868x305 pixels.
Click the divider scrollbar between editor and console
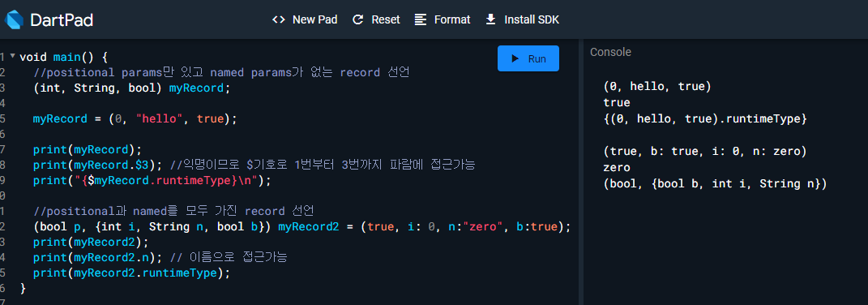[x=581, y=172]
